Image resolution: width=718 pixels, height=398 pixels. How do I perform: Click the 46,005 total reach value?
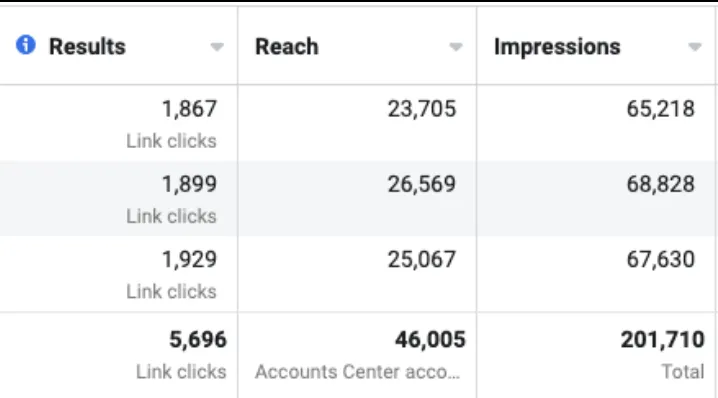[430, 340]
